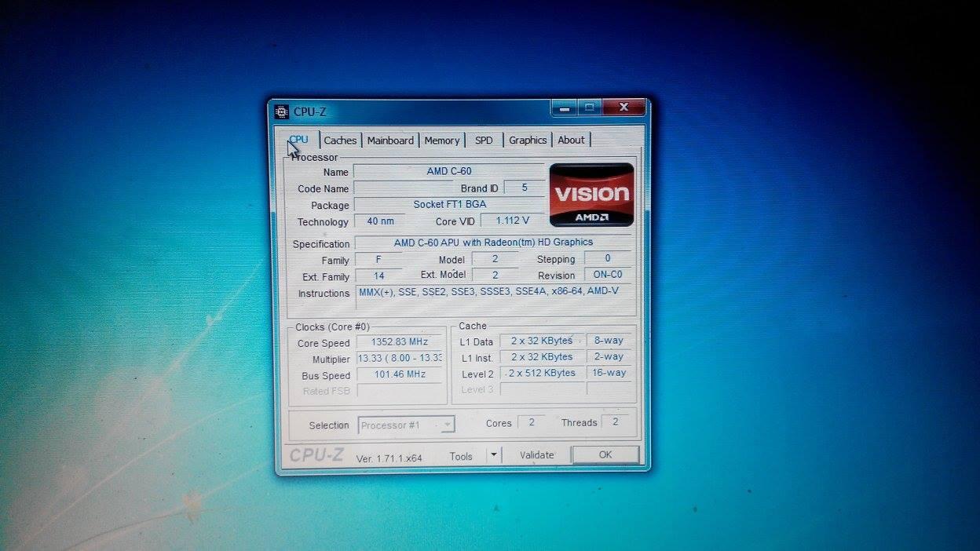980x551 pixels.
Task: Click the Cores value 2
Action: [531, 422]
